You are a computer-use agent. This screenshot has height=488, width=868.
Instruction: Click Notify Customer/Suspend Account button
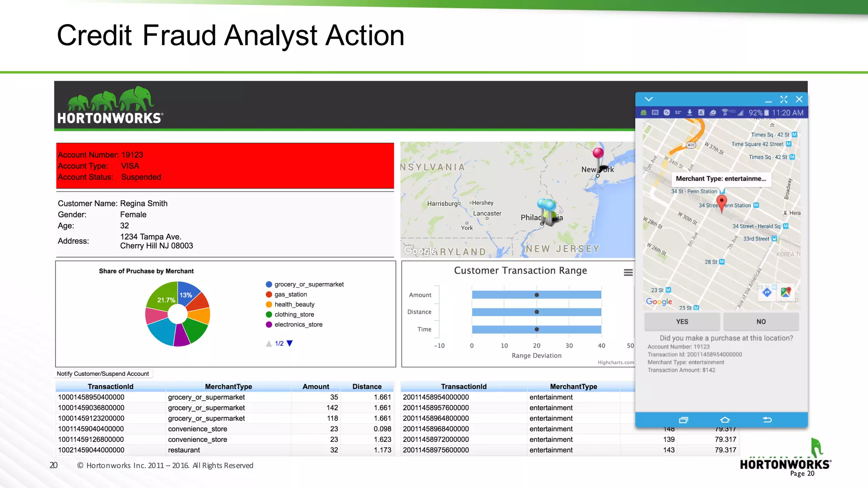point(103,374)
